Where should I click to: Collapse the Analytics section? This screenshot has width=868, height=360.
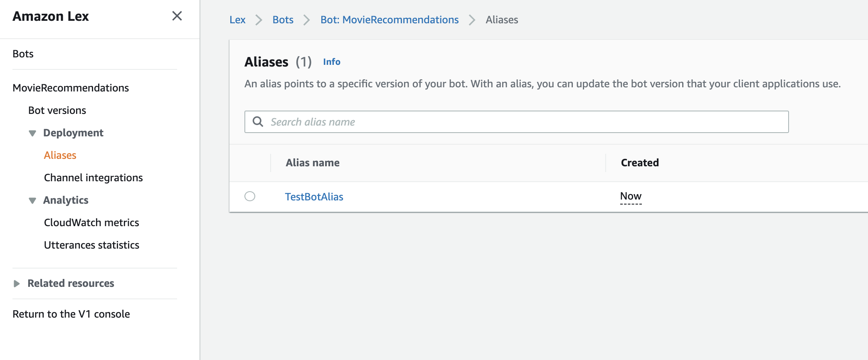tap(32, 200)
